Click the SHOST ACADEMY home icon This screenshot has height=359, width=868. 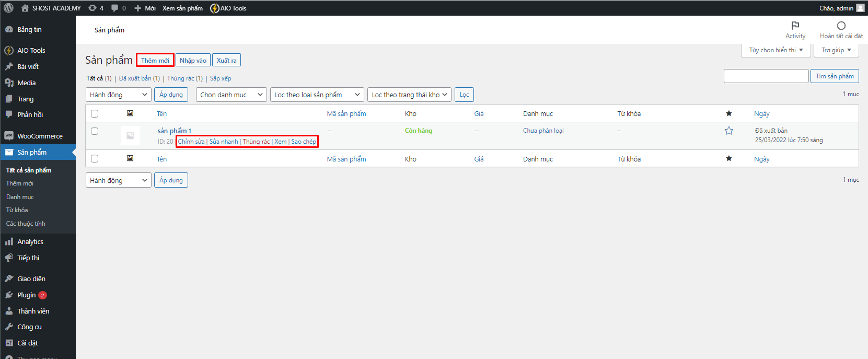pos(25,8)
